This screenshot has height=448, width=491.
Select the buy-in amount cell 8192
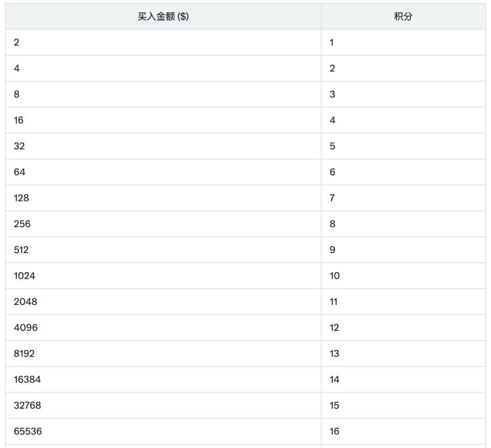[163, 354]
